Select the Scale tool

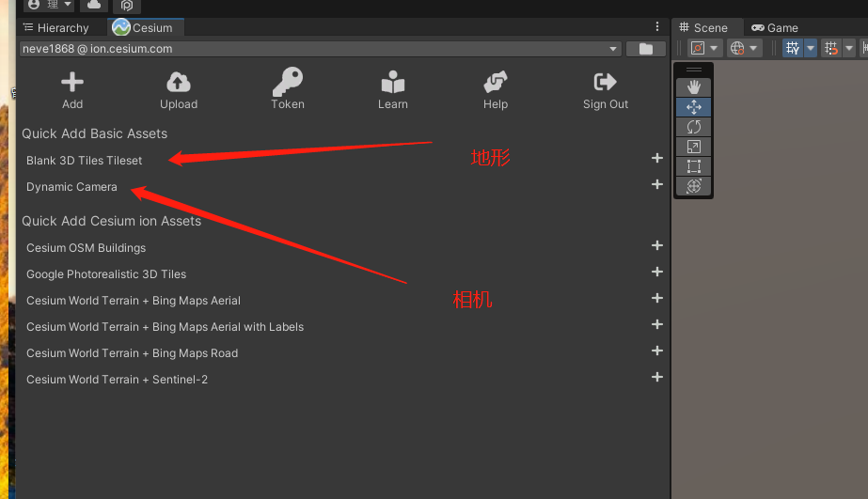[x=694, y=147]
